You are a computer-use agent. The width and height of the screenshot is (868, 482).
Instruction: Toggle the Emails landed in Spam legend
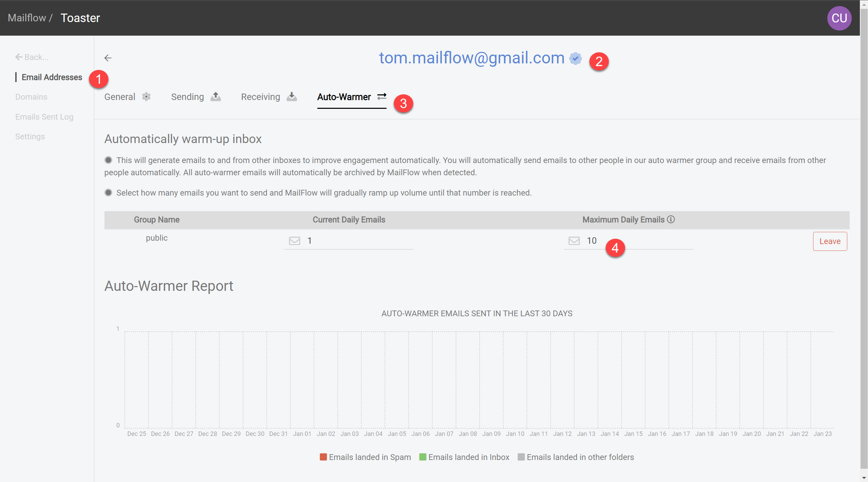click(x=365, y=457)
